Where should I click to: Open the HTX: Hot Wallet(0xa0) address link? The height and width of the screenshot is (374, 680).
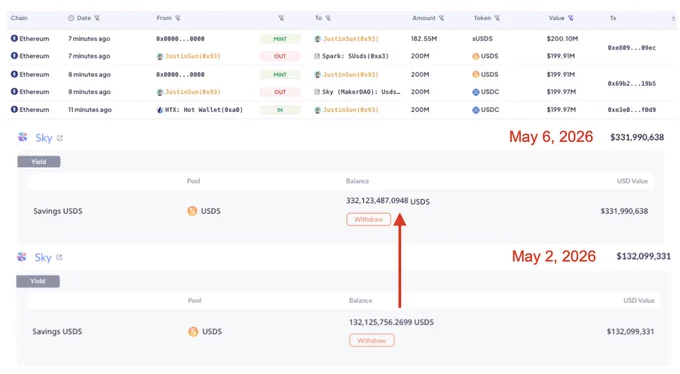pyautogui.click(x=204, y=110)
